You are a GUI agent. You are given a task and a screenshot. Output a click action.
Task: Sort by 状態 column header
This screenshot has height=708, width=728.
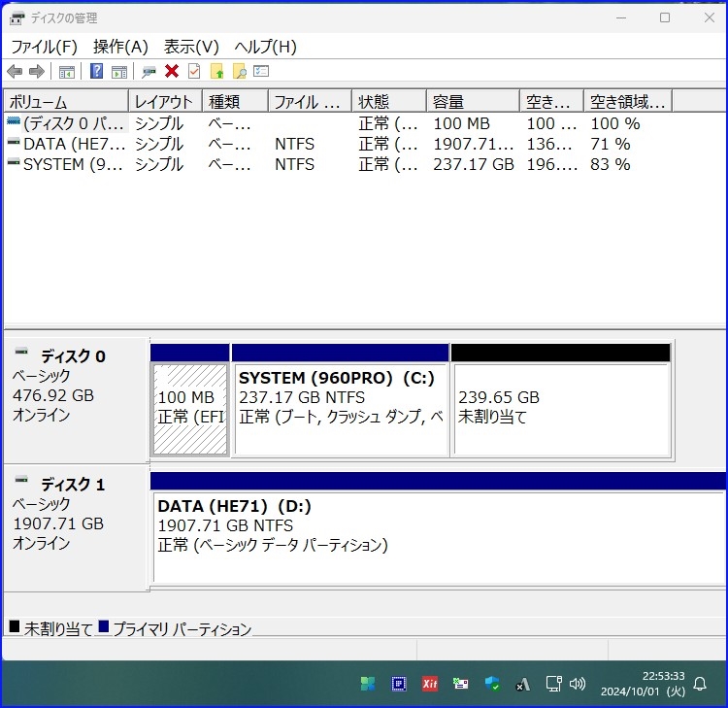(389, 101)
